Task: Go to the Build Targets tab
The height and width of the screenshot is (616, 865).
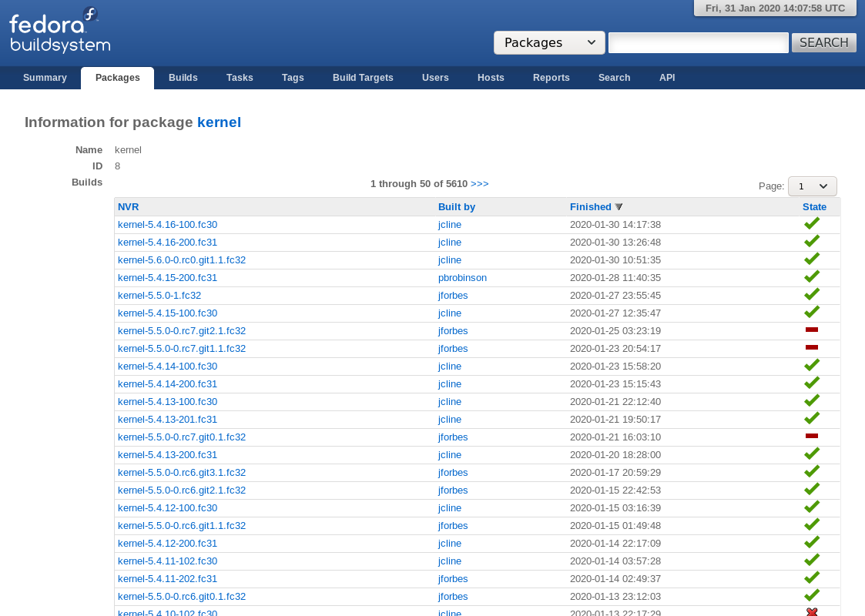Action: [x=363, y=78]
